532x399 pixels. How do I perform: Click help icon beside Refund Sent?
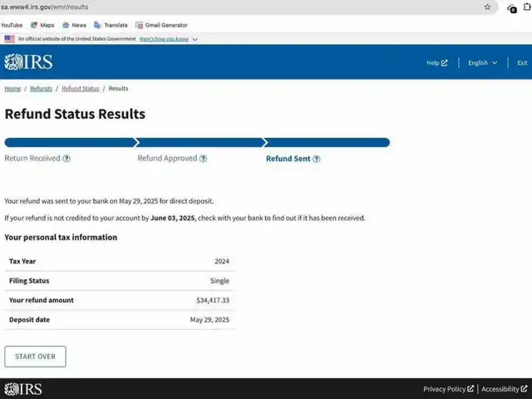[317, 159]
